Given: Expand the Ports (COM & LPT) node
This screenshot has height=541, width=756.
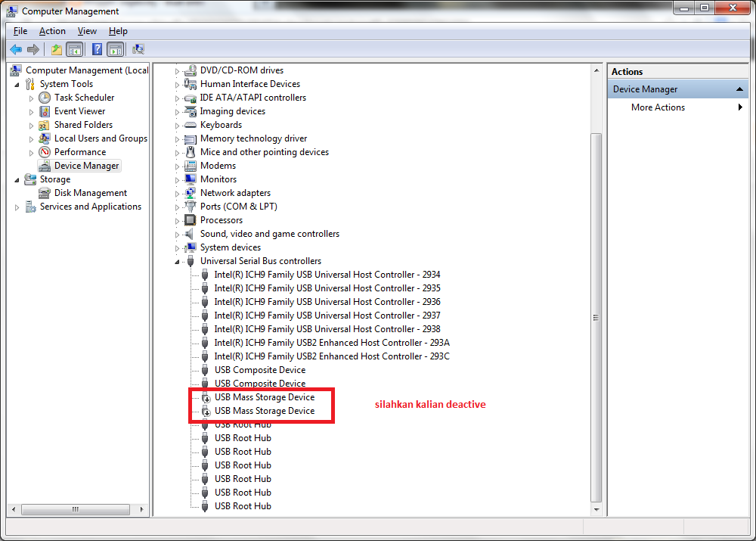Looking at the screenshot, I should [177, 207].
